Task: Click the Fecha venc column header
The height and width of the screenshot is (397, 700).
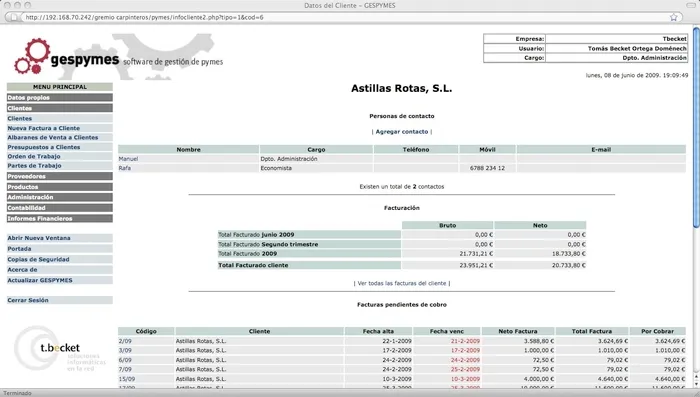Action: tap(447, 331)
